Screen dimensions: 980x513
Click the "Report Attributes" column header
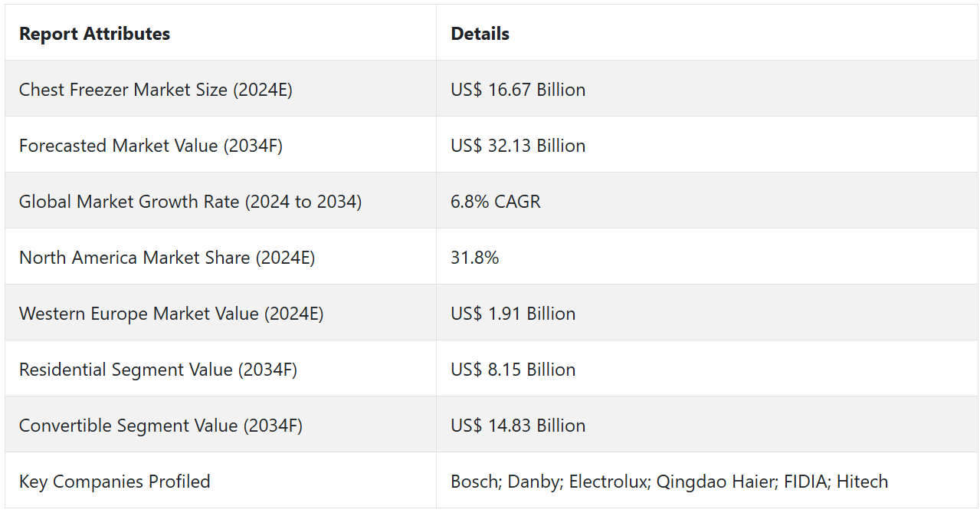tap(94, 34)
